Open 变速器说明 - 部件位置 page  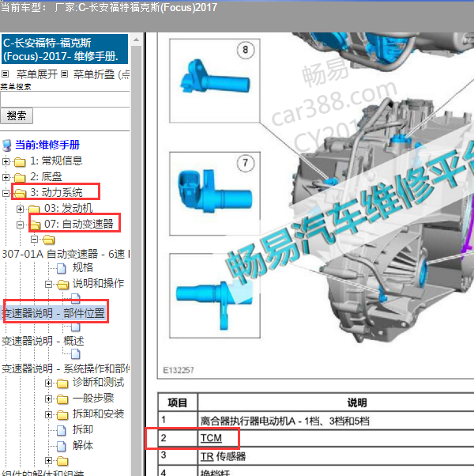54,313
